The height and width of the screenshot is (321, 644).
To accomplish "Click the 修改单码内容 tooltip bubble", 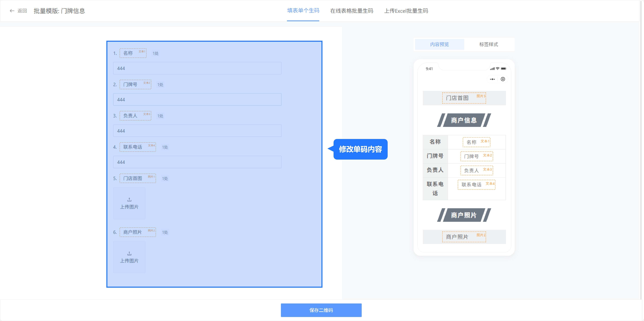I will [x=360, y=149].
